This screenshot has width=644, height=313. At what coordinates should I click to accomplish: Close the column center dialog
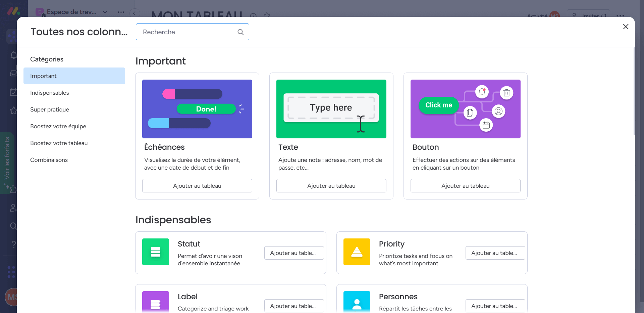[x=626, y=27]
